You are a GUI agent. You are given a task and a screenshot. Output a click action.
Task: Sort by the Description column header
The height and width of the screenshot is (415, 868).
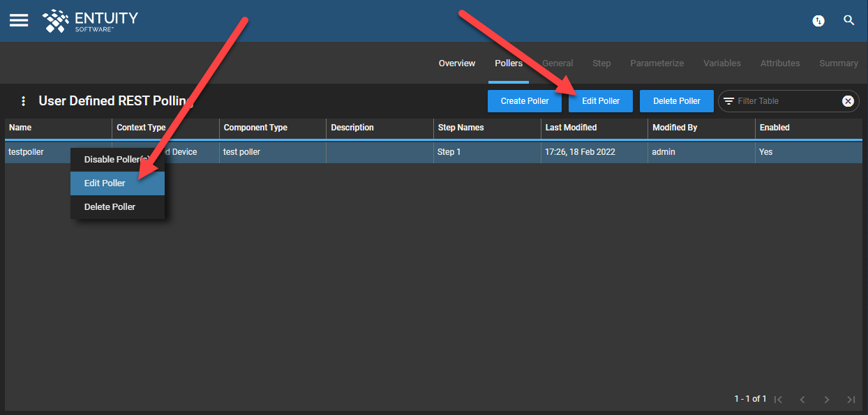point(380,128)
